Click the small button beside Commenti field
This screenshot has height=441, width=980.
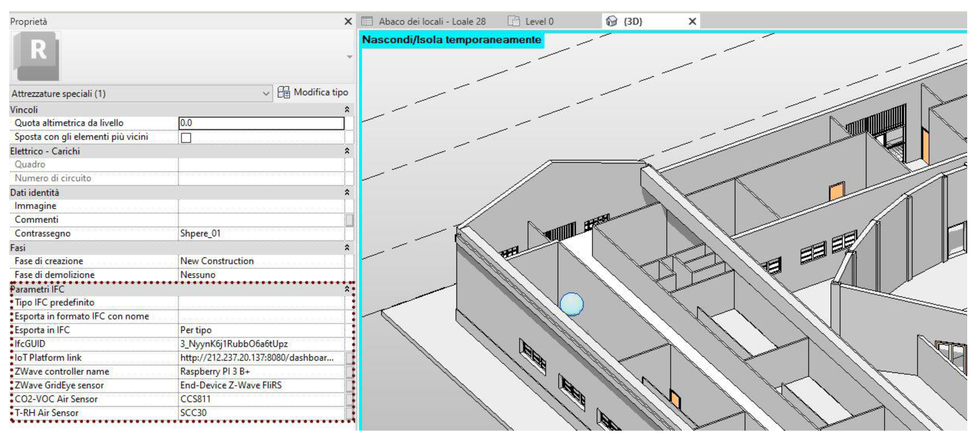pyautogui.click(x=349, y=220)
